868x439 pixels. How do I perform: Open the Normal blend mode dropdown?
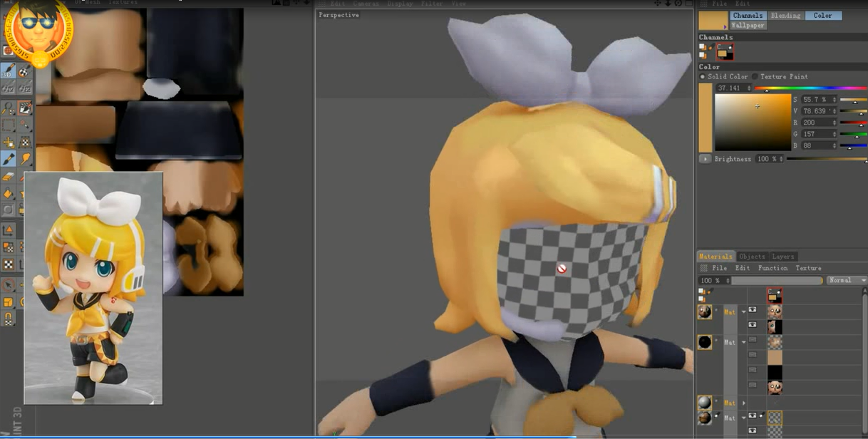pos(847,280)
